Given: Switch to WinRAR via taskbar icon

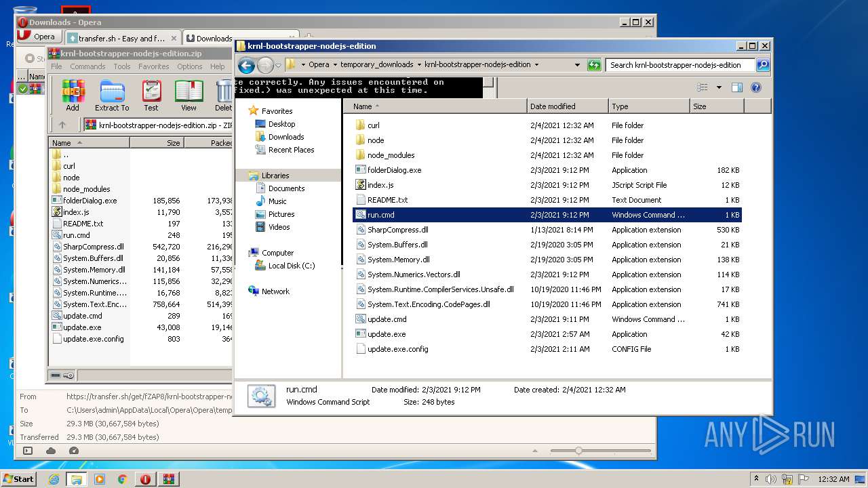Looking at the screenshot, I should pyautogui.click(x=169, y=479).
